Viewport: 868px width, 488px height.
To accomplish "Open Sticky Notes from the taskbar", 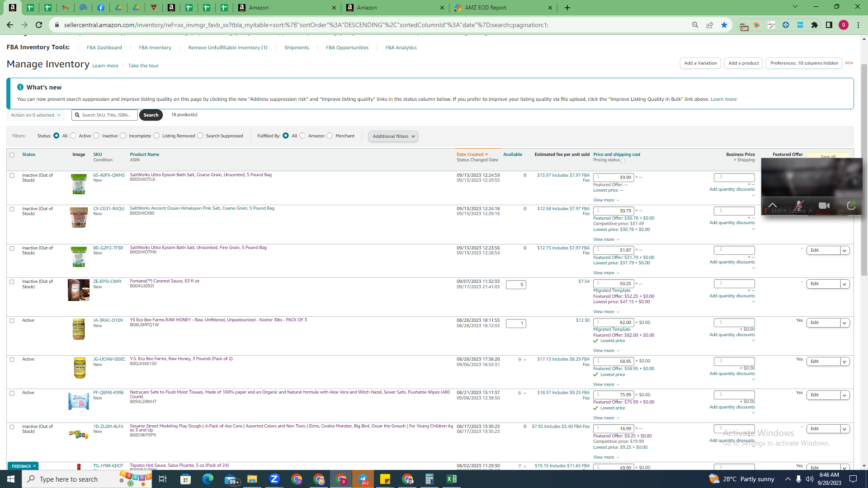I will coord(385,479).
